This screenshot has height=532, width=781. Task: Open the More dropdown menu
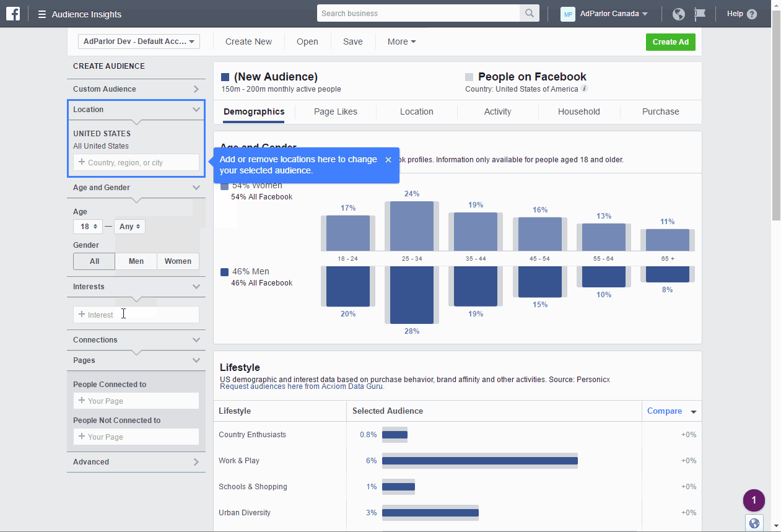401,41
